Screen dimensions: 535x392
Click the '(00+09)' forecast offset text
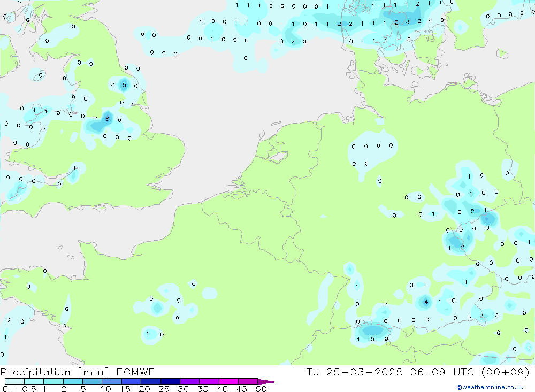[506, 372]
